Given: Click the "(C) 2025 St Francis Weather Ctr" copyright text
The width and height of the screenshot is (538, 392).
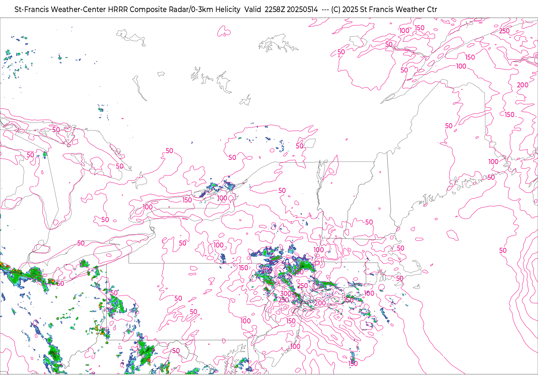Looking at the screenshot, I should [x=384, y=10].
